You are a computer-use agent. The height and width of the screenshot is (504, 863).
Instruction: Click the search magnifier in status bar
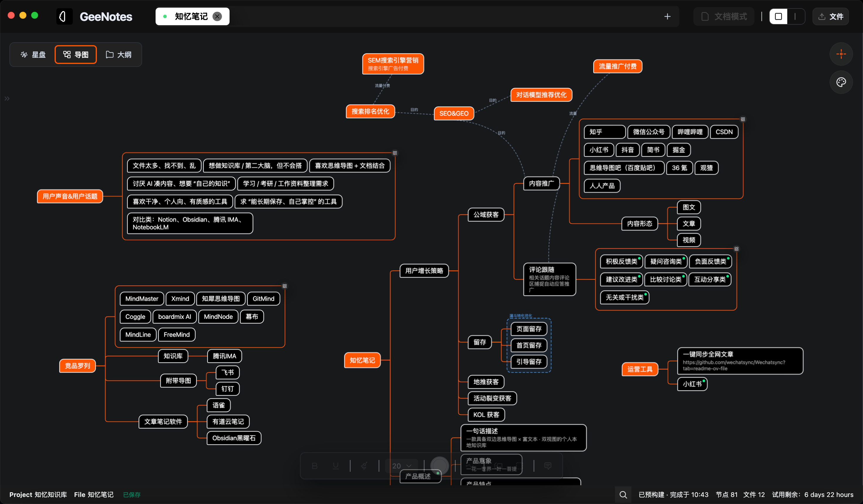click(x=623, y=494)
